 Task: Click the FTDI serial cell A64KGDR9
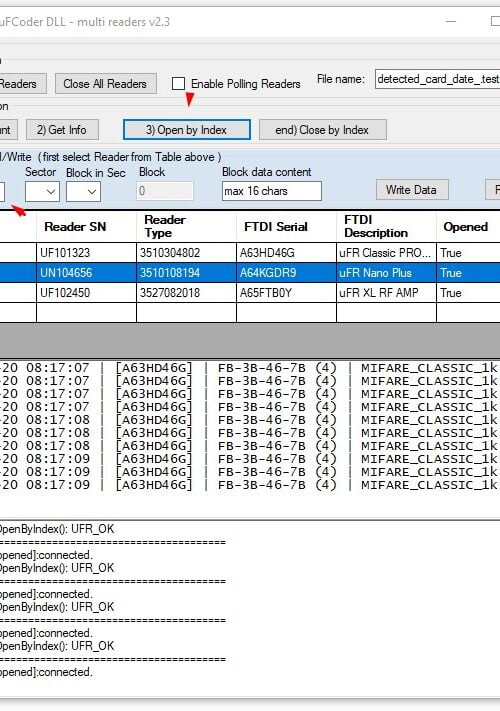tap(286, 273)
